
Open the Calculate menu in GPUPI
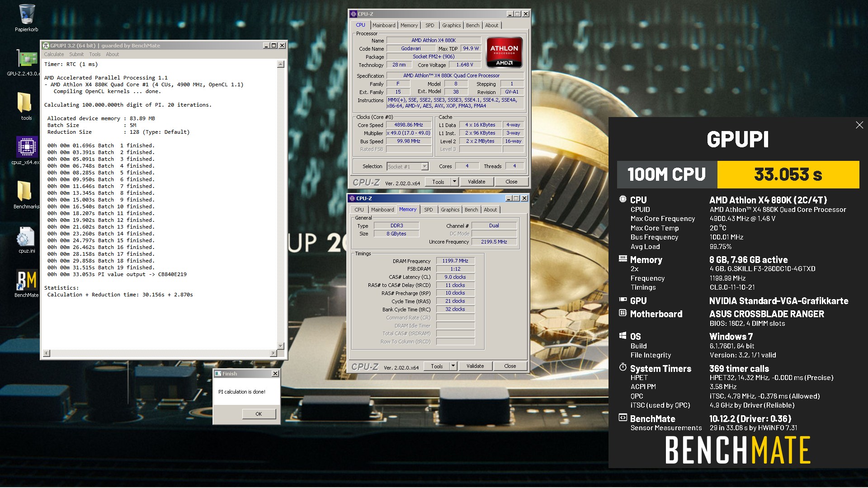pos(54,54)
